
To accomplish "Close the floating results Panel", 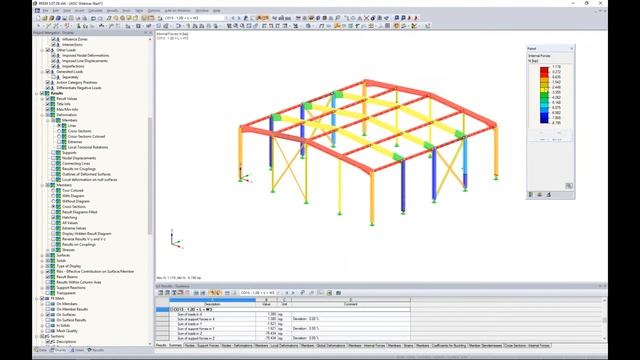I will (x=571, y=49).
